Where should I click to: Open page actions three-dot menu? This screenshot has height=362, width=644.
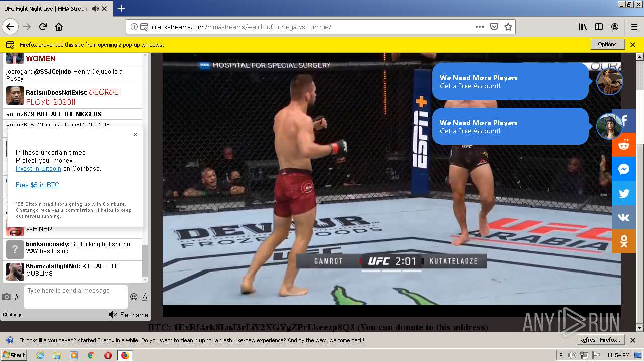click(480, 27)
